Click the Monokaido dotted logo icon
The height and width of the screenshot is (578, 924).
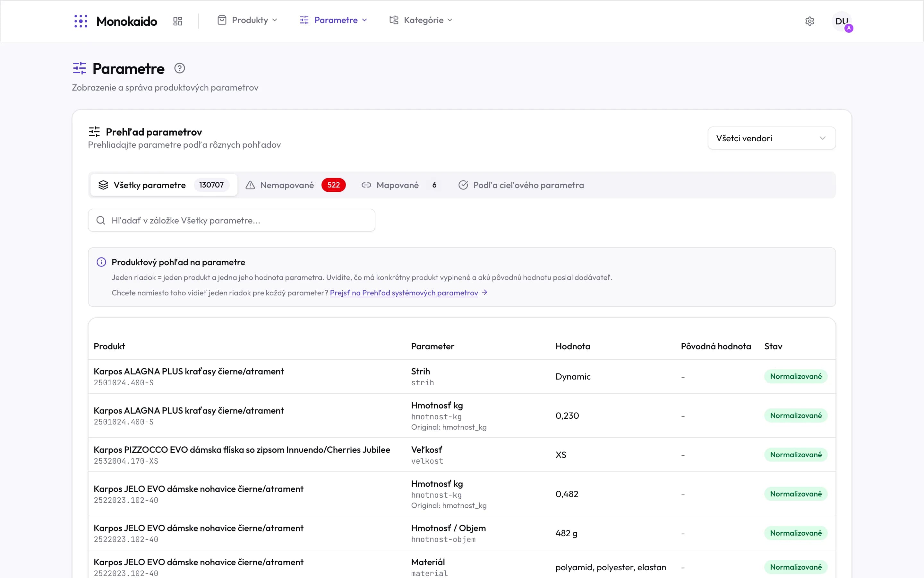[x=81, y=21]
